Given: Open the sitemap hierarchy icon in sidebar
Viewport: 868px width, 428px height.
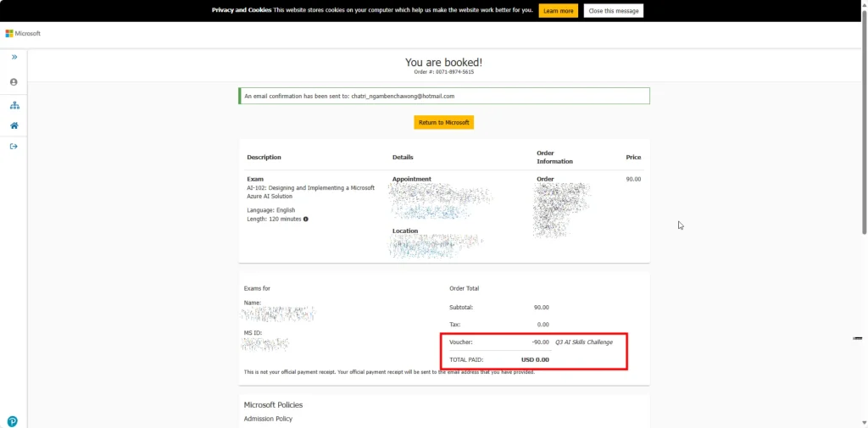Looking at the screenshot, I should 14,105.
